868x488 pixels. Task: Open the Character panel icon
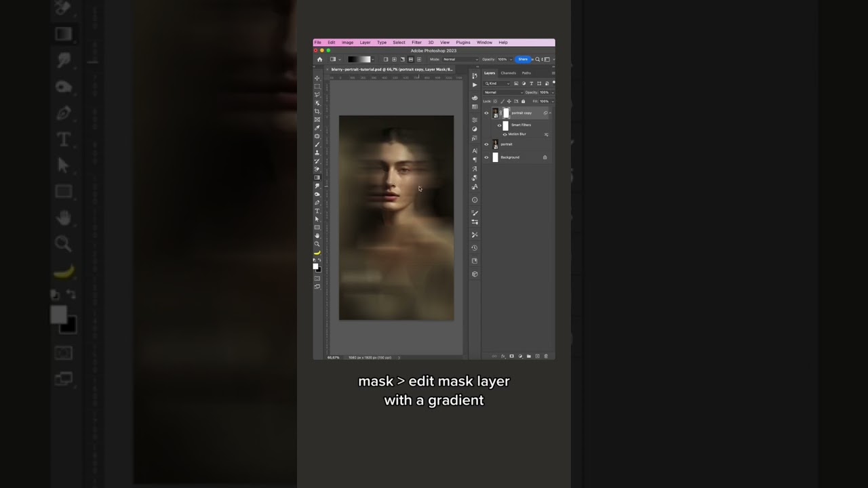click(475, 150)
